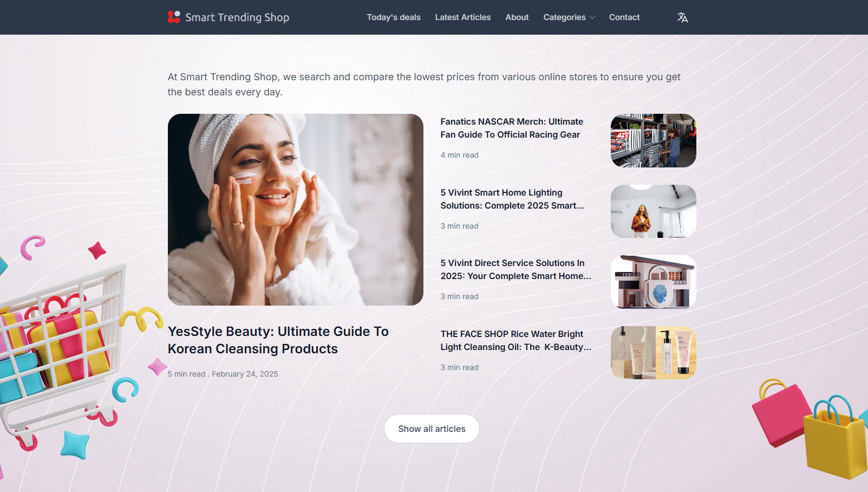Open the About page
Screen dimensions: 868x492
[517, 17]
